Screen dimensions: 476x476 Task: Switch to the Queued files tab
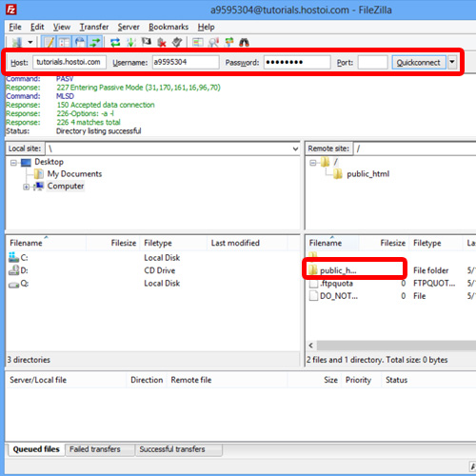36,449
